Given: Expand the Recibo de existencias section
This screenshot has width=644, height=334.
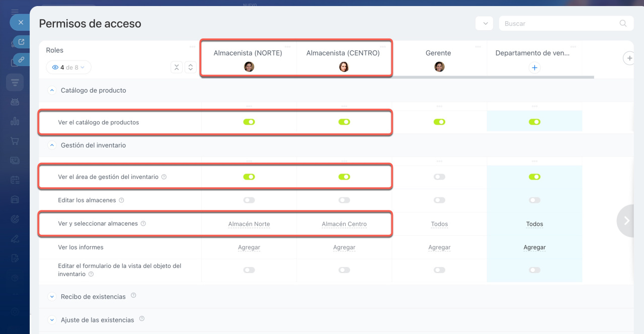Looking at the screenshot, I should [51, 297].
